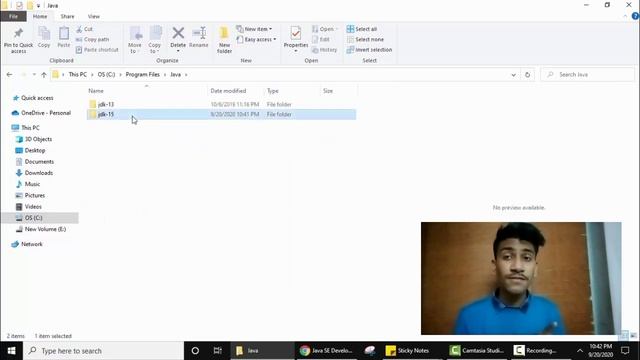Refresh the folder view

coord(527,75)
